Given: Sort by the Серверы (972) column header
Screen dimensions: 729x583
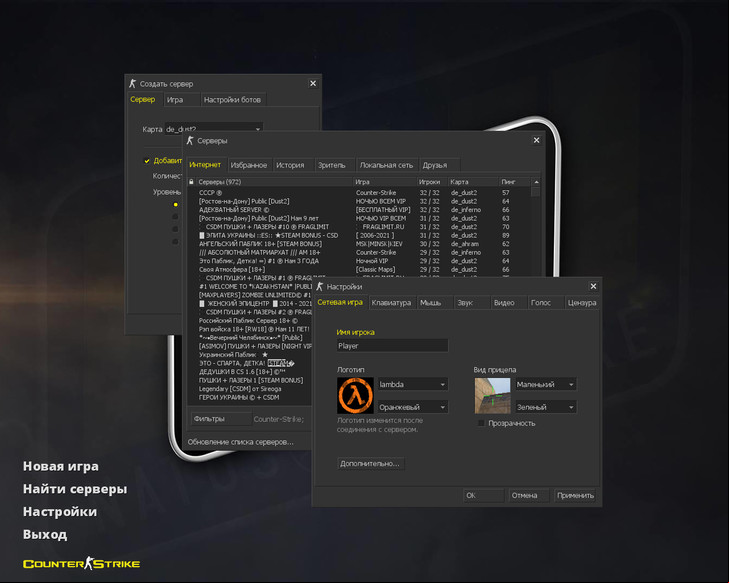Looking at the screenshot, I should [274, 182].
